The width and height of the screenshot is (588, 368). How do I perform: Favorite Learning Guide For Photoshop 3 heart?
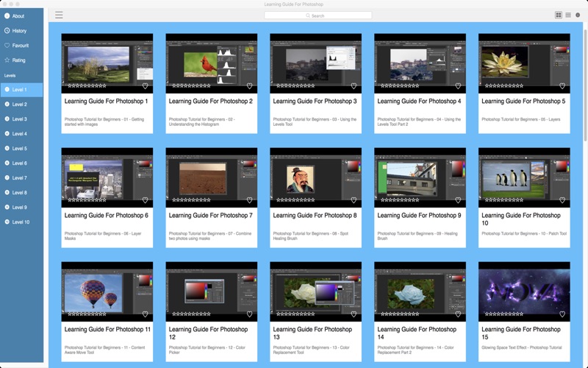coord(354,86)
